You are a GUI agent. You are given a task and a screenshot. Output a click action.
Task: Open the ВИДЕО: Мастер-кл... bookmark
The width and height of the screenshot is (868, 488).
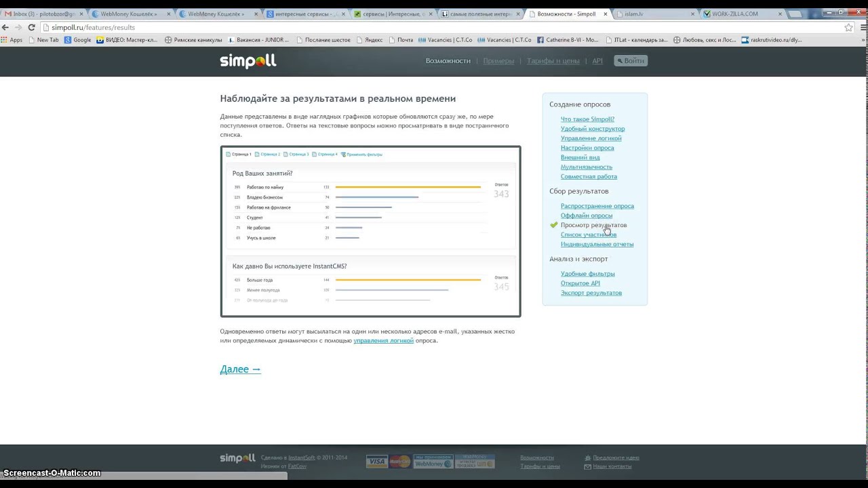pos(127,40)
